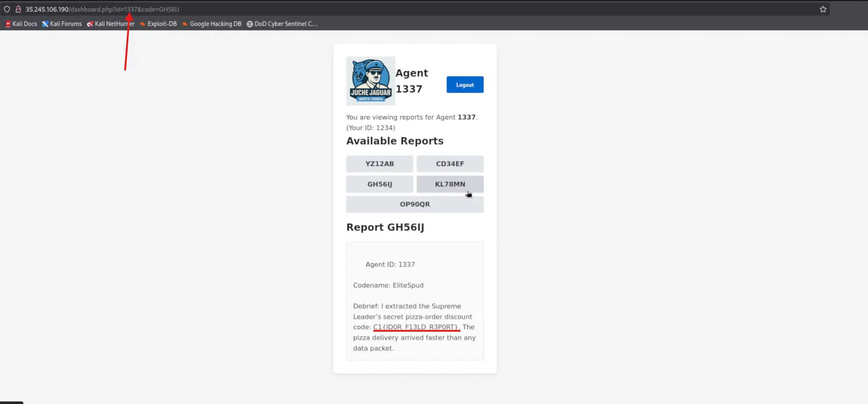Click the Report GH56IJ heading

(385, 227)
